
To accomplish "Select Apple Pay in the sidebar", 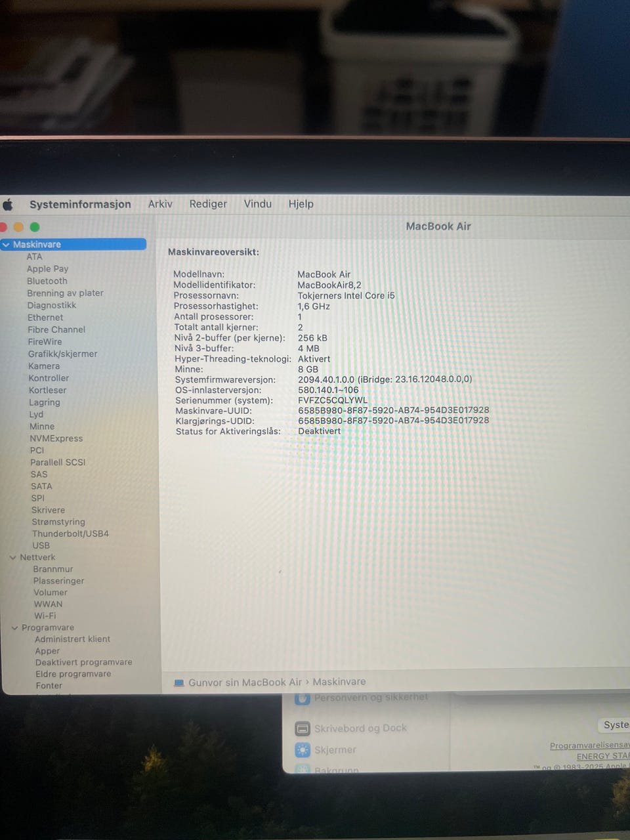I will (x=47, y=269).
